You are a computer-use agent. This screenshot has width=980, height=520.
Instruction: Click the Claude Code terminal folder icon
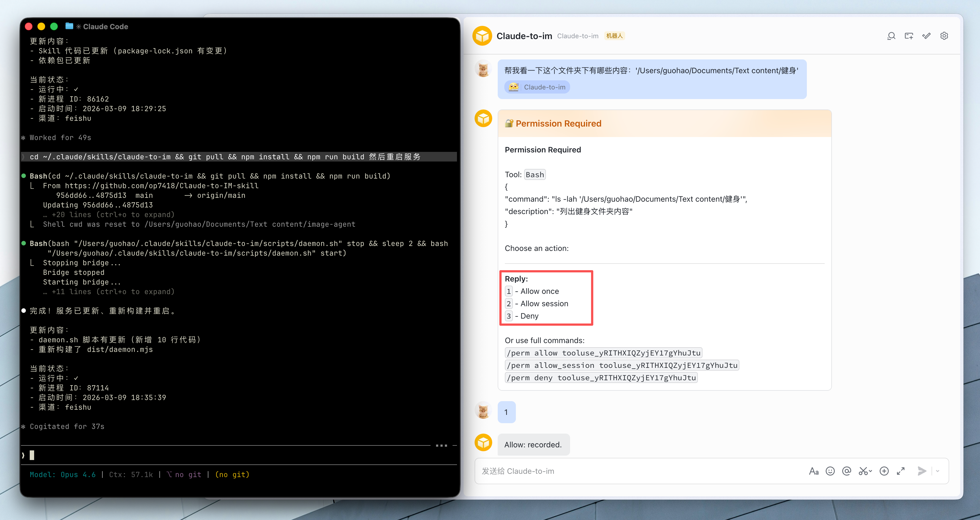click(x=69, y=26)
